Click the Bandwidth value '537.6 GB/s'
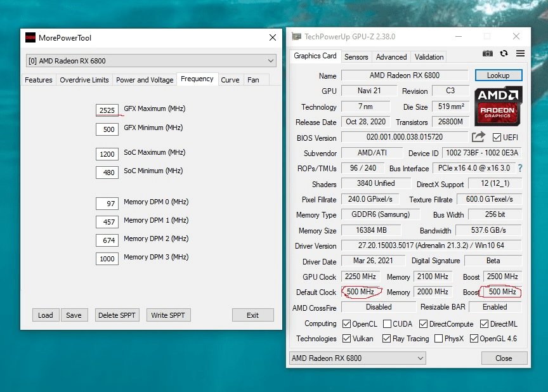The height and width of the screenshot is (392, 548). pos(488,230)
